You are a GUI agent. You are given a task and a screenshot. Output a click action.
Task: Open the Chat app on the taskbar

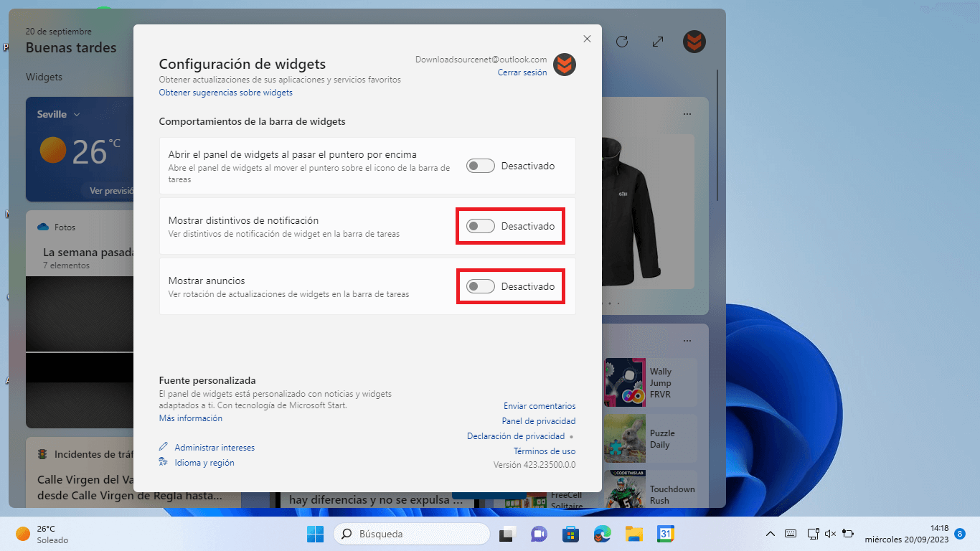click(x=539, y=534)
